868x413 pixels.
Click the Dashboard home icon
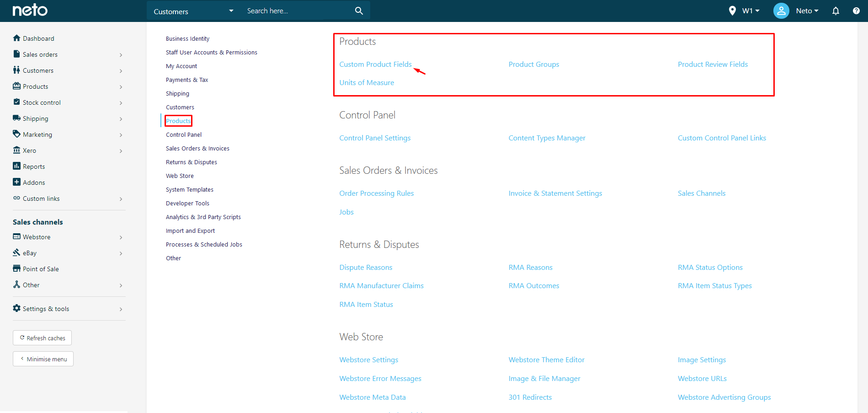coord(17,38)
